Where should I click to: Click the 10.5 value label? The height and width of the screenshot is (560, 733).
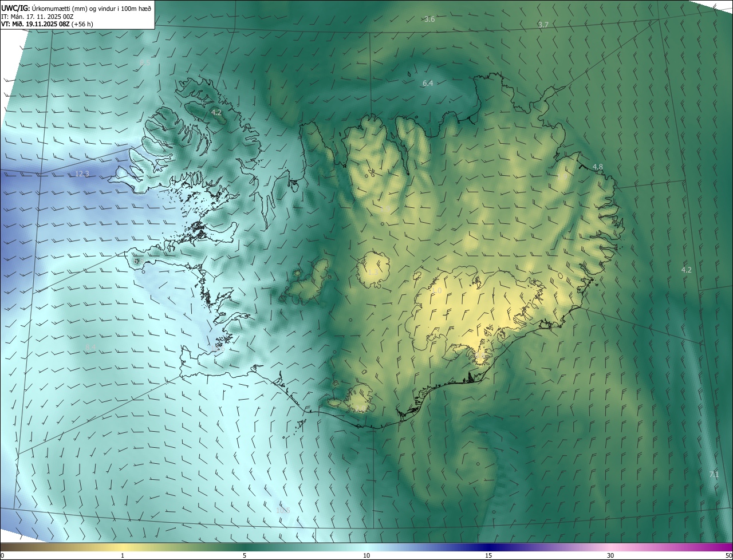pos(283,510)
